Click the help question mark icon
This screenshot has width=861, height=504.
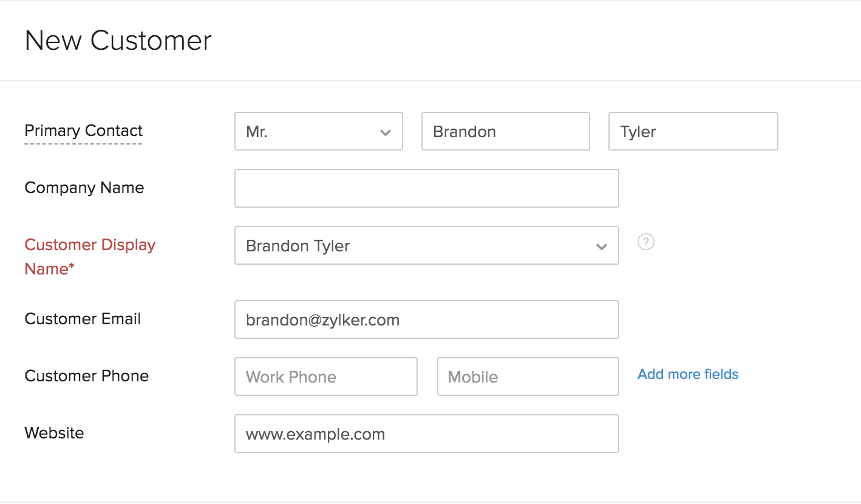tap(645, 242)
